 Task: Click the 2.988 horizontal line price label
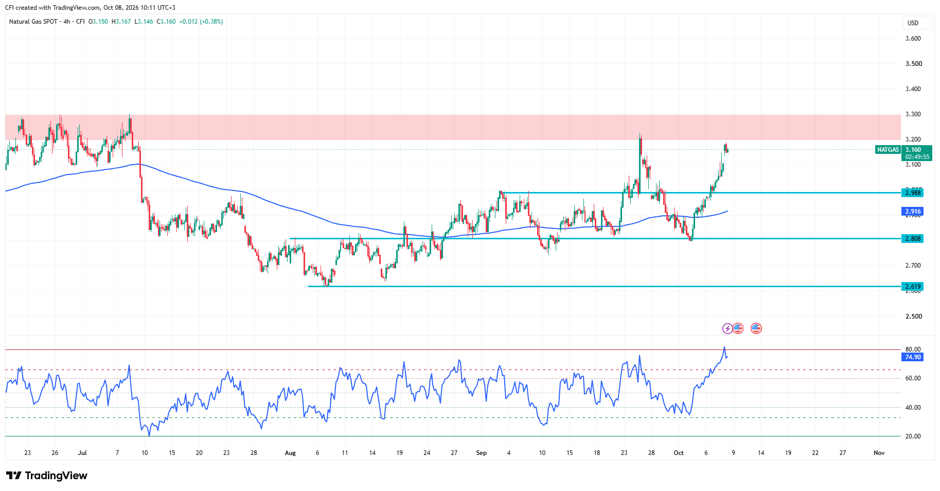(x=913, y=192)
